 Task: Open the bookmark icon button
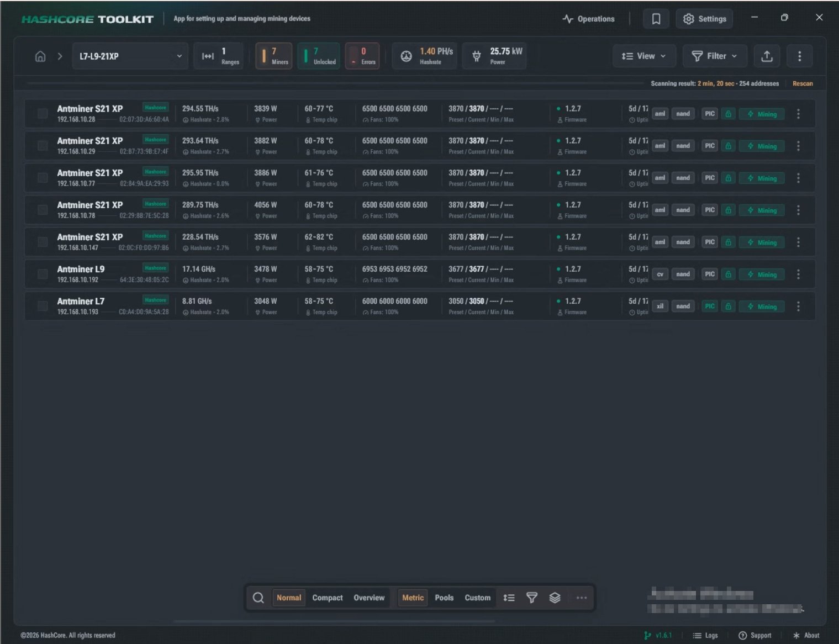tap(656, 19)
